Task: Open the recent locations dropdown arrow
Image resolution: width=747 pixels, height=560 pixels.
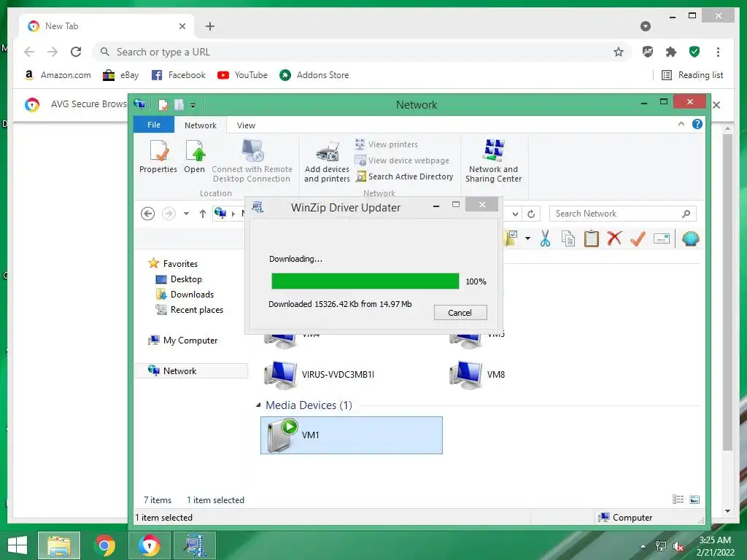Action: tap(186, 214)
